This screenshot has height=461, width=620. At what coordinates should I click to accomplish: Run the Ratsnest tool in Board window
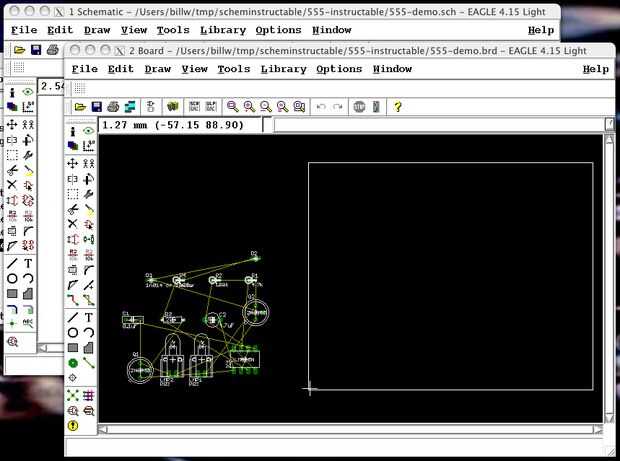73,395
